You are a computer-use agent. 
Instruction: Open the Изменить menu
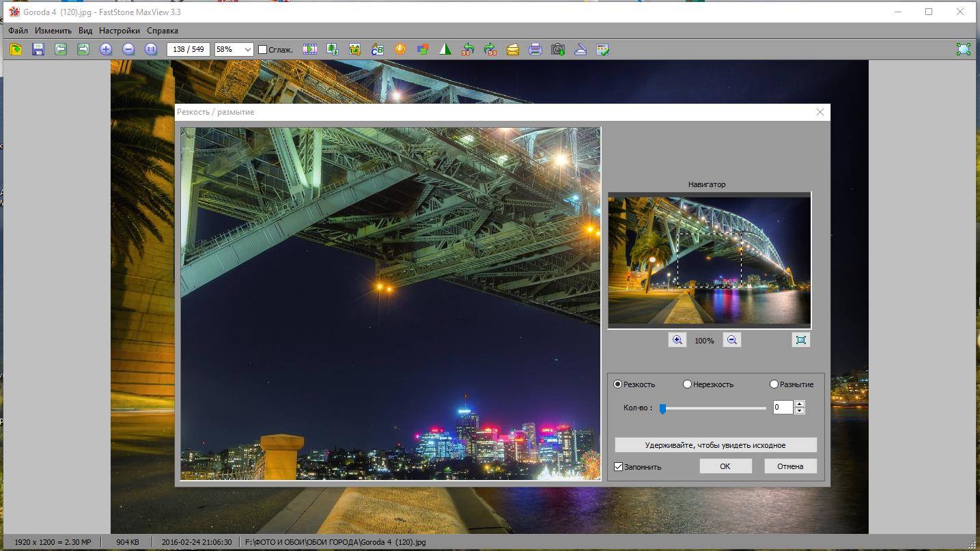(53, 31)
